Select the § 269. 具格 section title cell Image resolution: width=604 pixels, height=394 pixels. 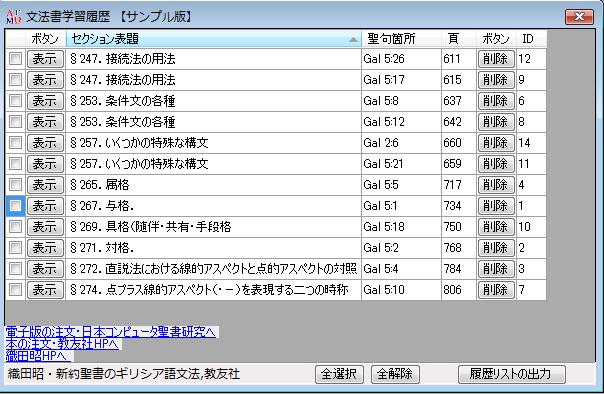tap(214, 227)
